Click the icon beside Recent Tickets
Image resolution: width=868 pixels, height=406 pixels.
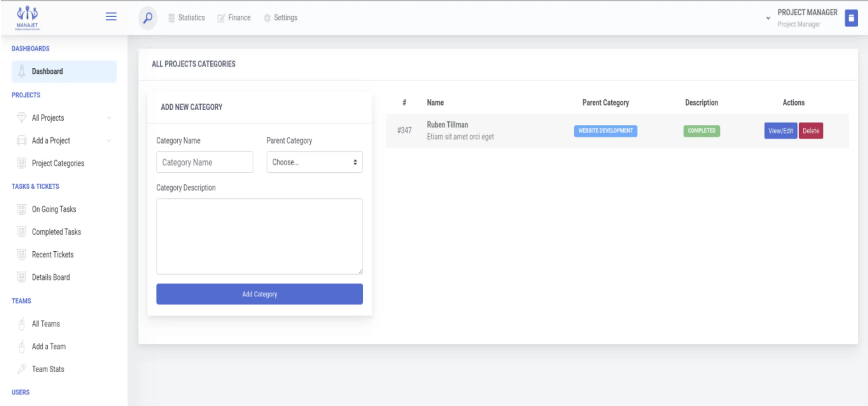tap(21, 254)
